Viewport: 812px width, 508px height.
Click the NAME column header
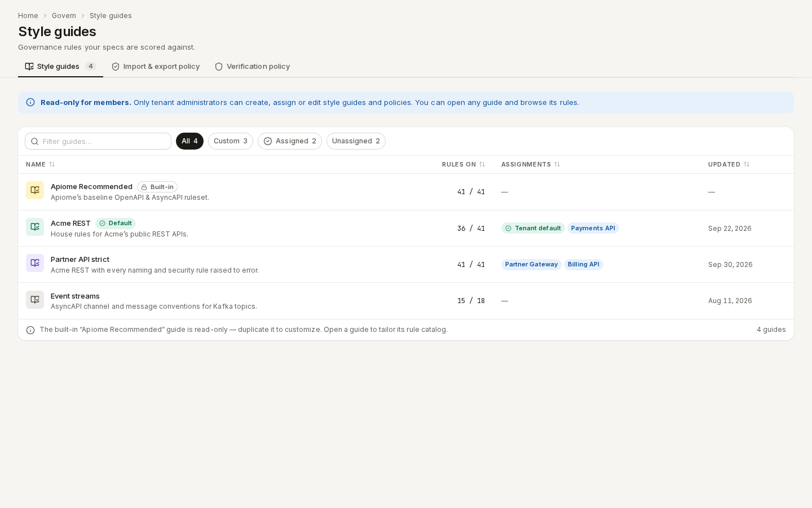tap(41, 164)
